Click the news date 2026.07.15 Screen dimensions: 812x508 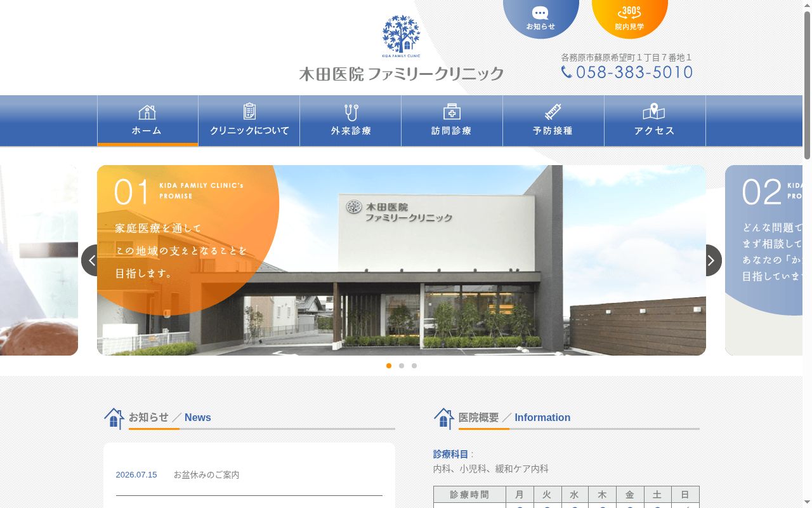136,475
